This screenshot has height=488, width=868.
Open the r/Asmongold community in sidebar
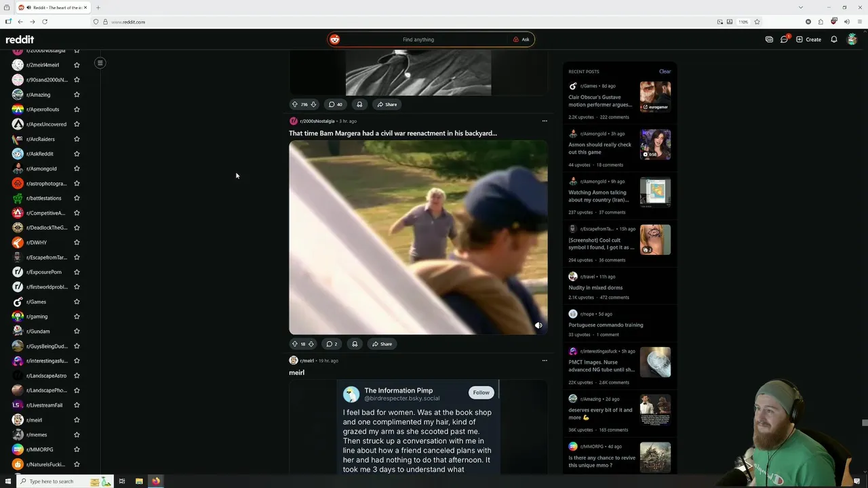click(x=41, y=168)
